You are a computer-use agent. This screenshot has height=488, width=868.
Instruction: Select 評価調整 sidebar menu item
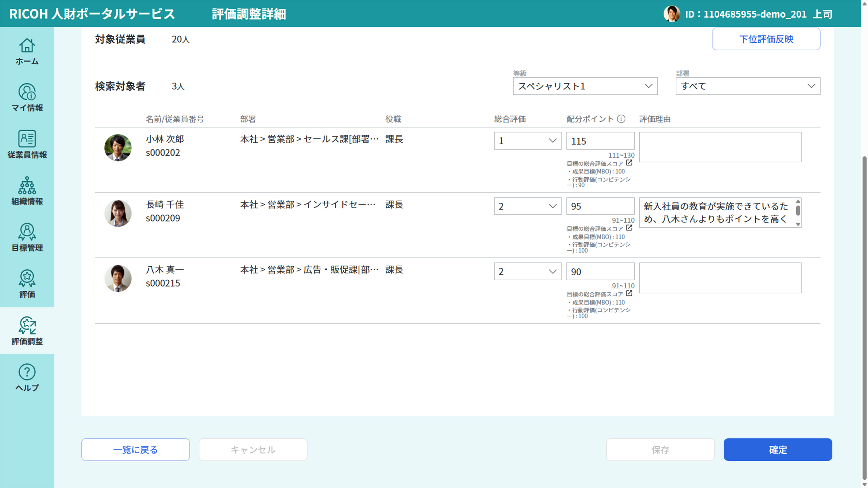27,330
